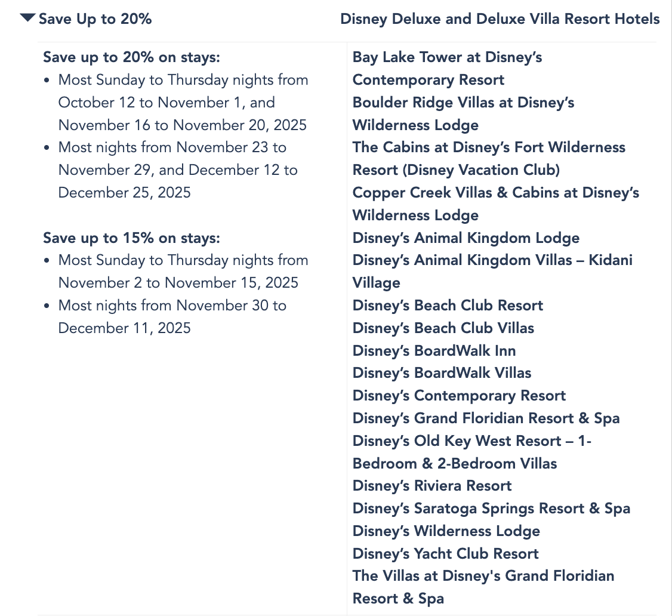Click Disney Deluxe and Deluxe Villa Resort Hotels header
Viewport: 672px width, 616px height.
pos(500,19)
